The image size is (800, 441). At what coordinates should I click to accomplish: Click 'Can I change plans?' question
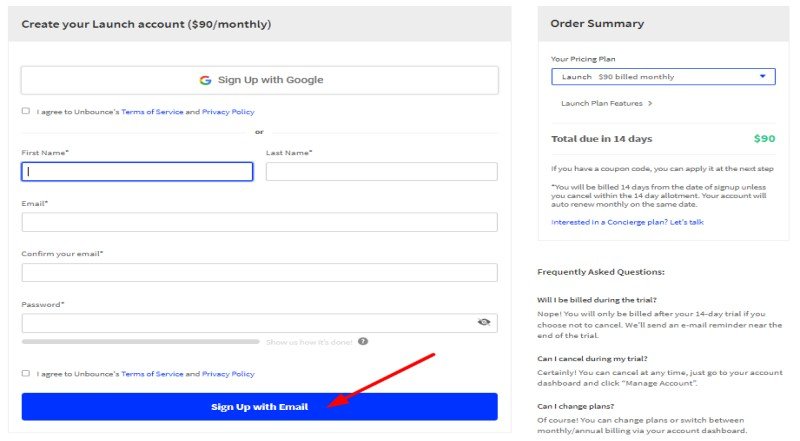[576, 406]
